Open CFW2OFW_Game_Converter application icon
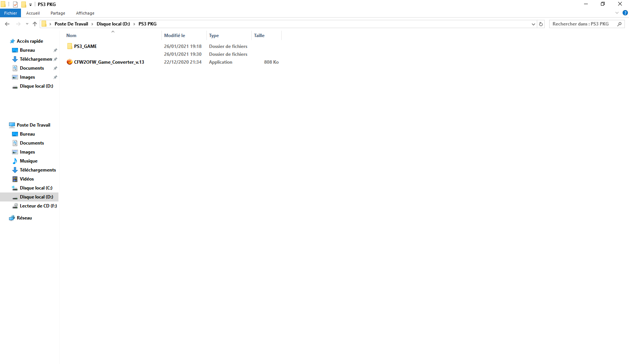 70,62
